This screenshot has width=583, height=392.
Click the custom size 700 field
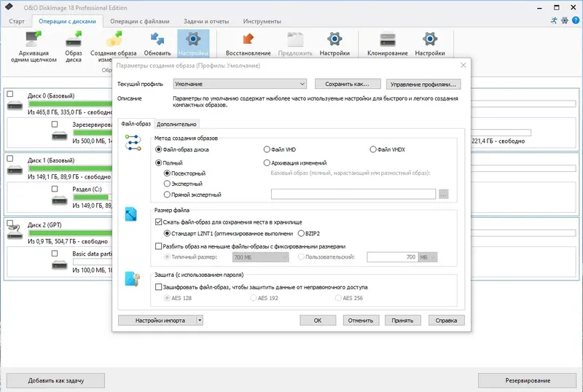[x=393, y=257]
